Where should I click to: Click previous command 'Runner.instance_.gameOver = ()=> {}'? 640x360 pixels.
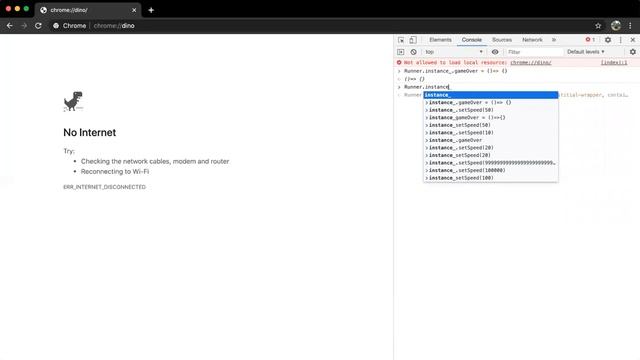pos(456,71)
